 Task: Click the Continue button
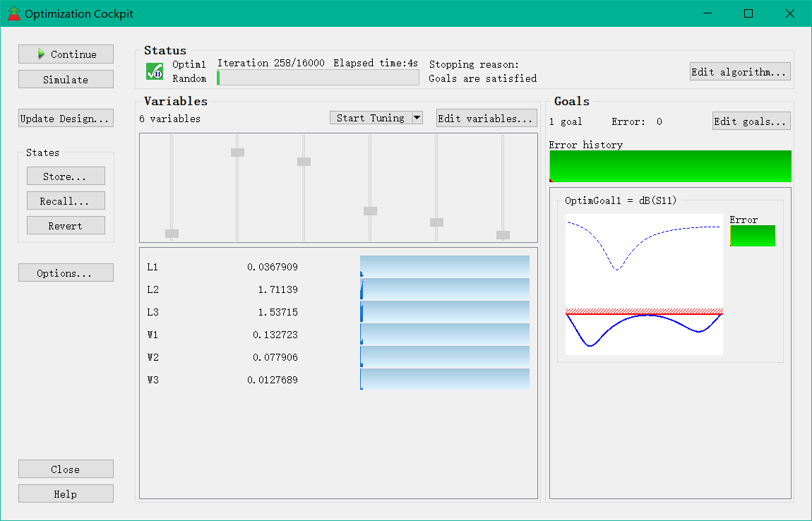pyautogui.click(x=66, y=54)
